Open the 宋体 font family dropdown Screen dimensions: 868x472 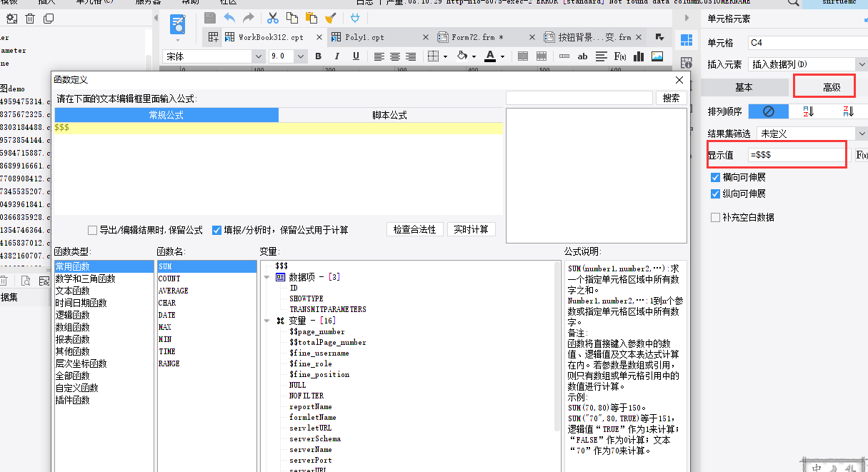point(259,56)
